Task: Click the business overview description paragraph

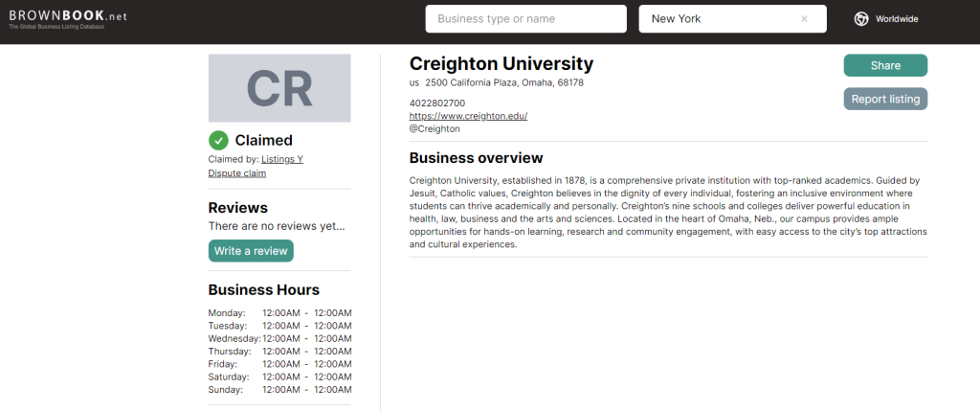Action: point(668,212)
